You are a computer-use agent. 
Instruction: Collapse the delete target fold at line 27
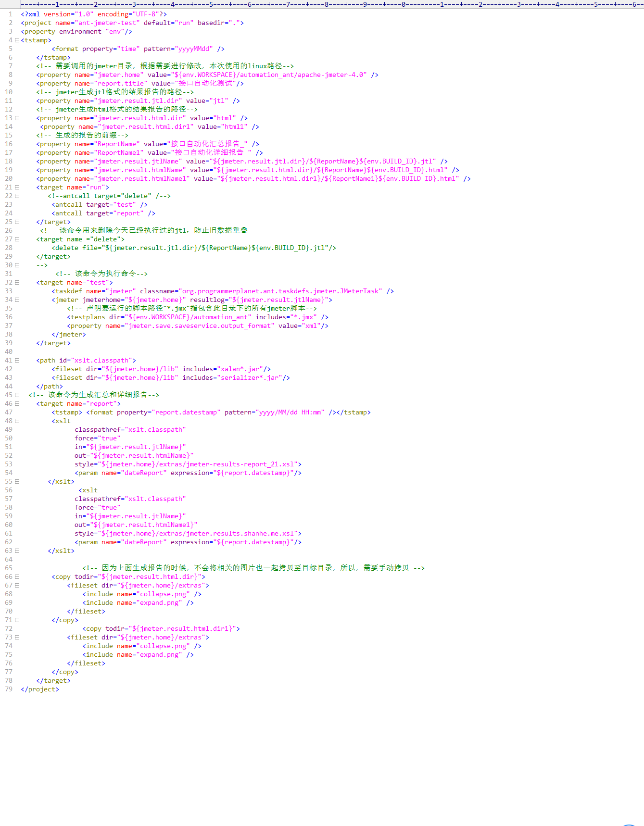17,239
